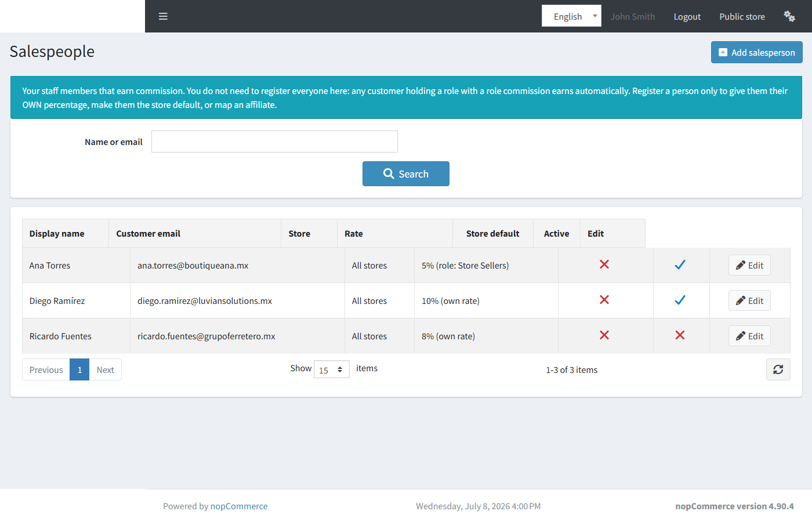The height and width of the screenshot is (522, 812).
Task: Toggle the hamburger sidebar menu
Action: [163, 16]
